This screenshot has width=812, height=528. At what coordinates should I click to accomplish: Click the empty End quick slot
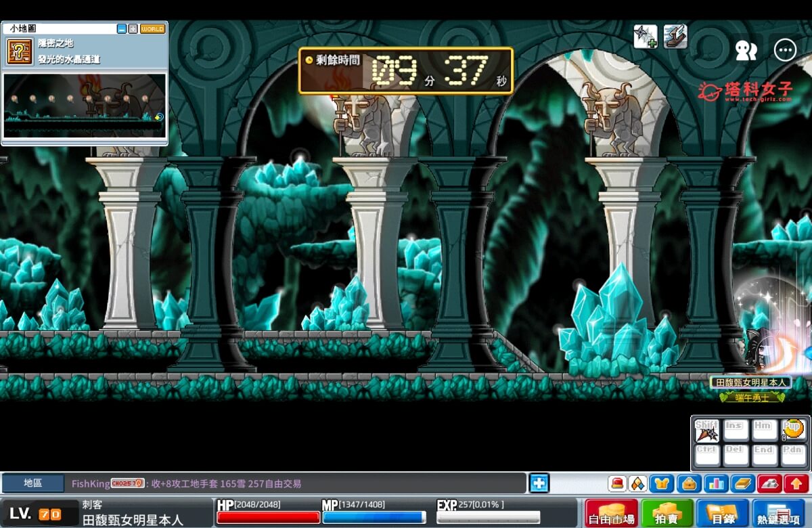coord(765,455)
